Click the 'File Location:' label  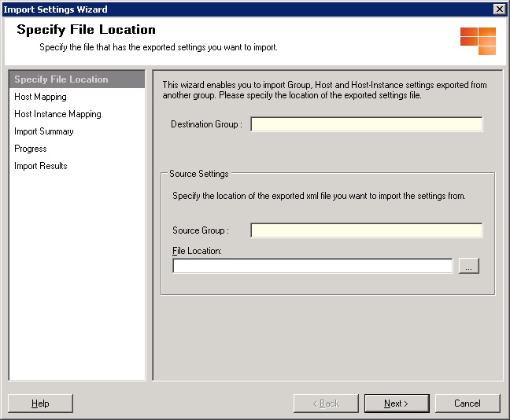point(197,251)
